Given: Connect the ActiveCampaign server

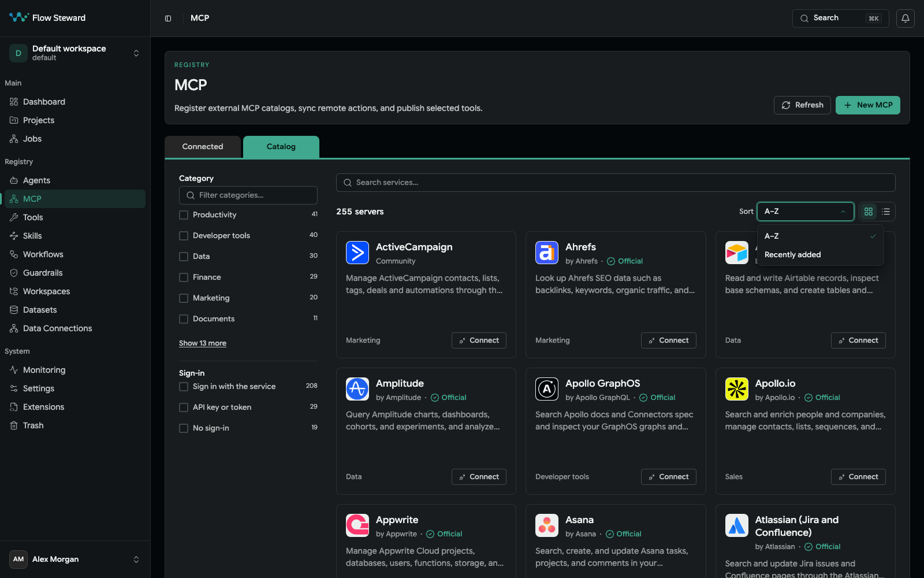Looking at the screenshot, I should tap(479, 340).
